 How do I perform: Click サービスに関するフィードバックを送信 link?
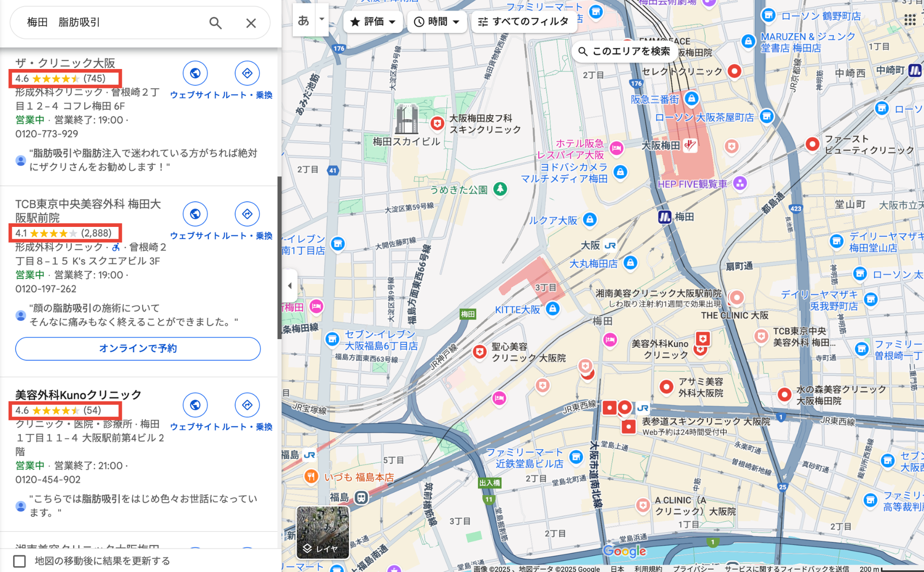pos(787,568)
